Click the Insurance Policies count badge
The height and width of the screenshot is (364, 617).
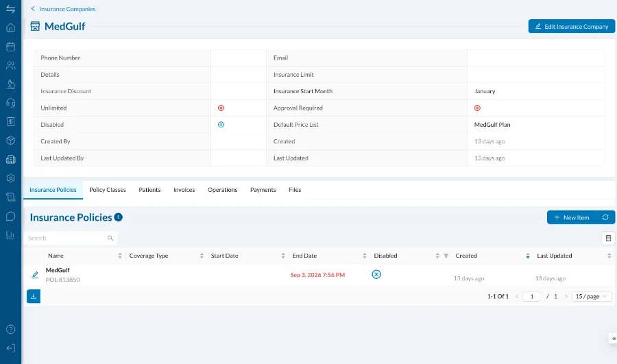118,217
